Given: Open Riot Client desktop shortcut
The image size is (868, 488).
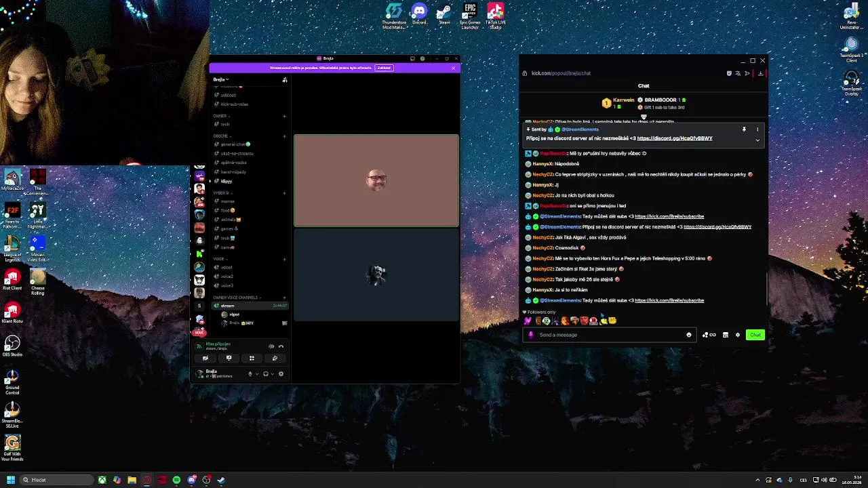Looking at the screenshot, I should click(x=12, y=280).
